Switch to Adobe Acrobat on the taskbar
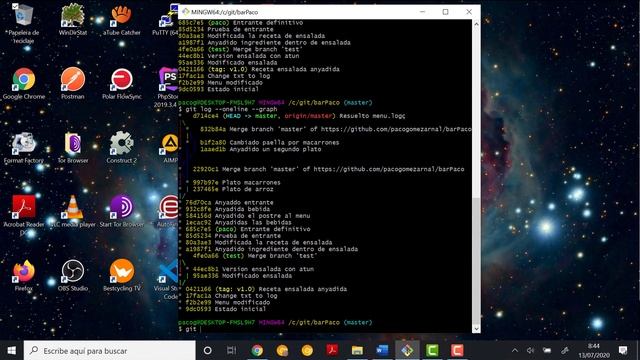The width and height of the screenshot is (640, 360). pyautogui.click(x=332, y=350)
